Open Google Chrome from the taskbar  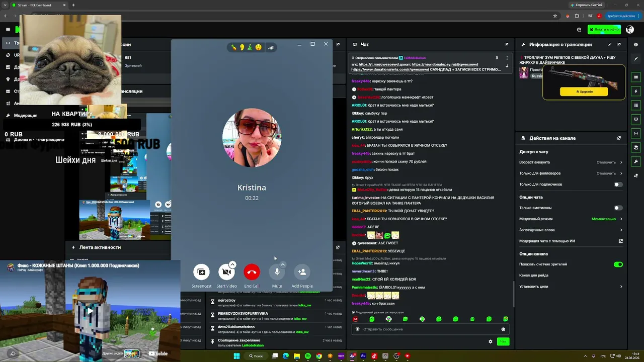point(319,356)
